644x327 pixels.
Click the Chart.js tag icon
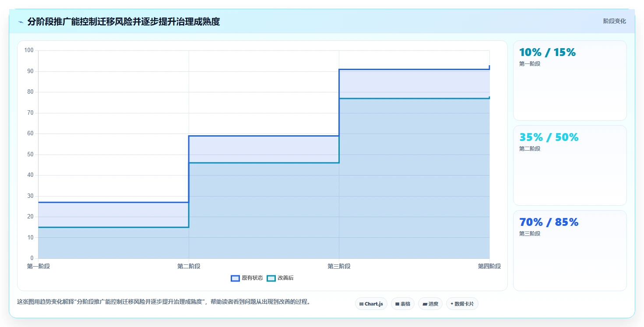pyautogui.click(x=361, y=304)
